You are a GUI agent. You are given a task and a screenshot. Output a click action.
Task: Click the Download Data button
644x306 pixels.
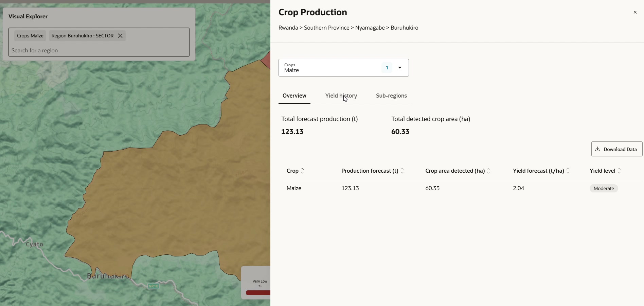point(617,149)
